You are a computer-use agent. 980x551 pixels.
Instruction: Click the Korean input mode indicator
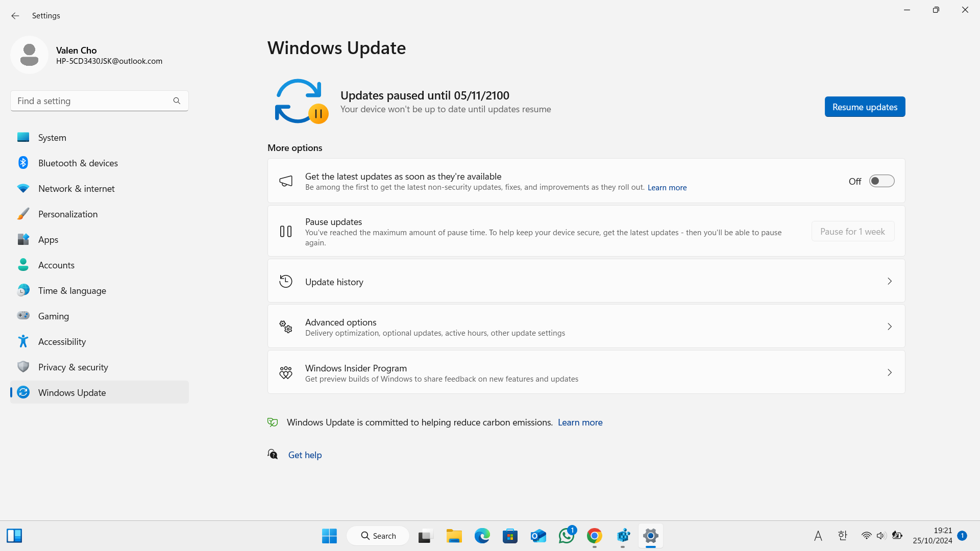click(843, 536)
